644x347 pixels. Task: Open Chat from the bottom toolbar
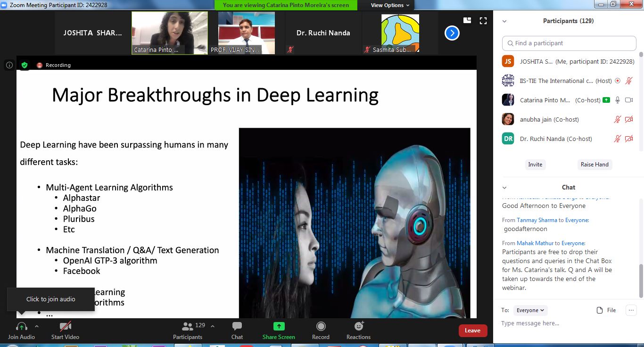(237, 326)
